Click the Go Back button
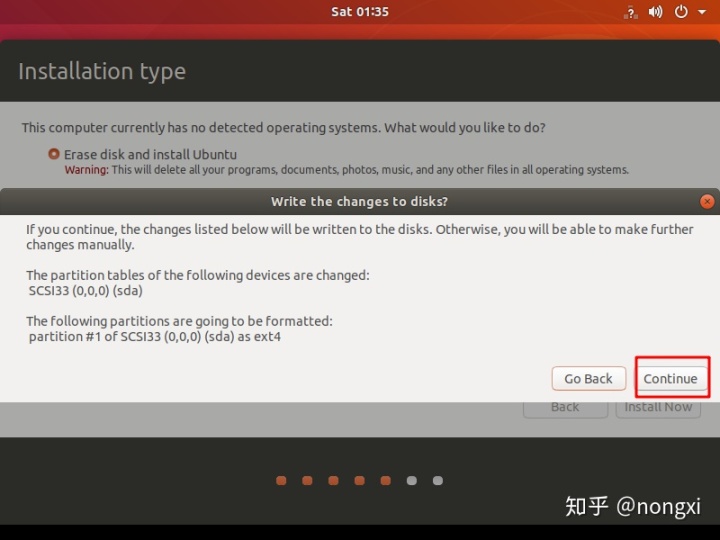720x540 pixels. tap(589, 378)
